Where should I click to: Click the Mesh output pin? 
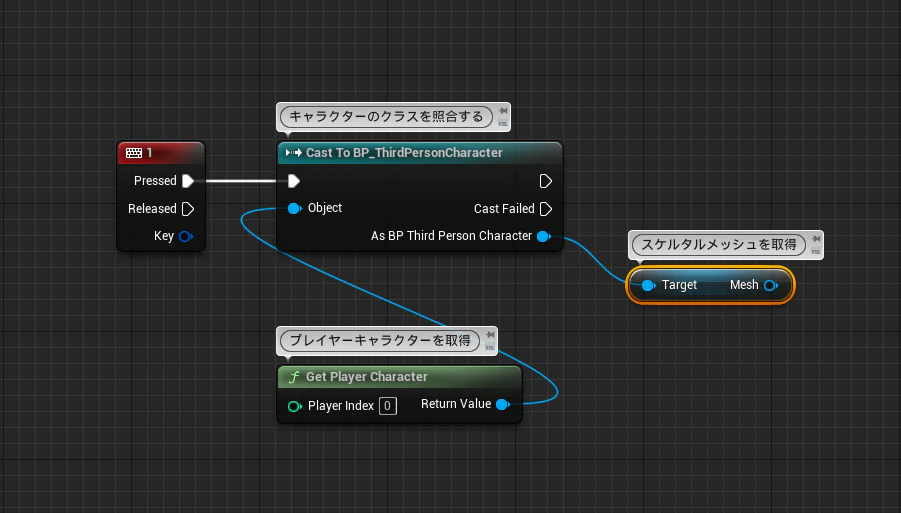[771, 285]
